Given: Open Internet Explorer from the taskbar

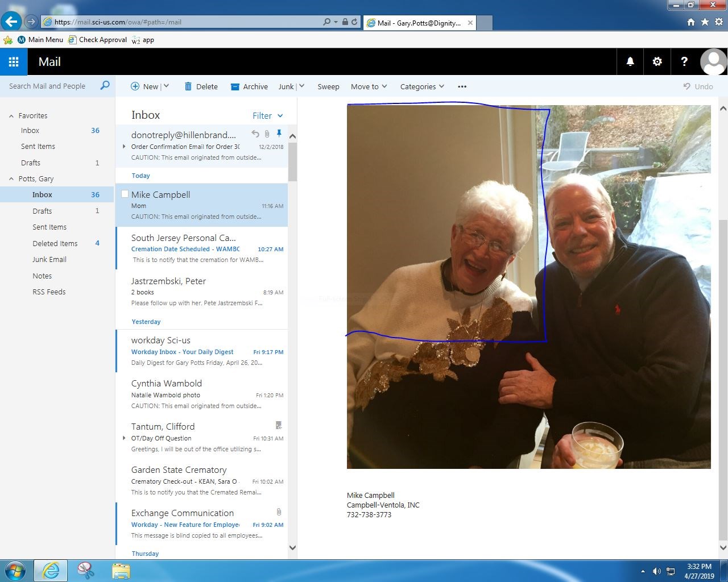Looking at the screenshot, I should 51,570.
